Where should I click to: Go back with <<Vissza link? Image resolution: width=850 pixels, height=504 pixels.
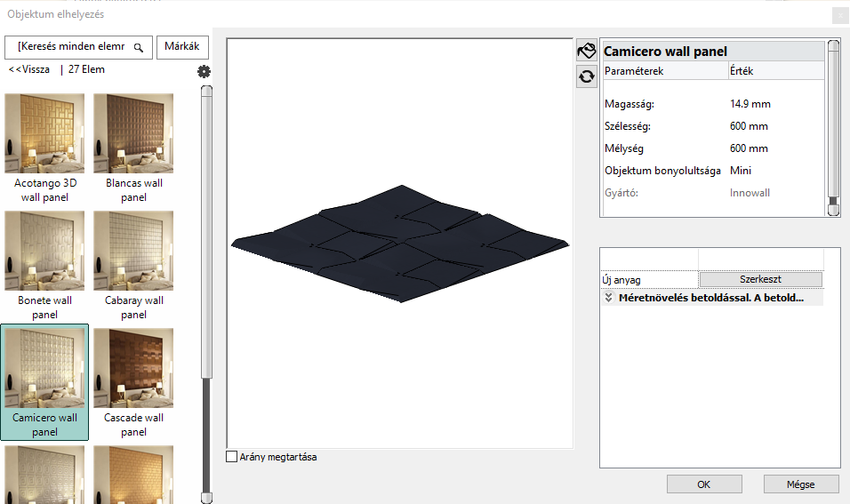coord(29,69)
